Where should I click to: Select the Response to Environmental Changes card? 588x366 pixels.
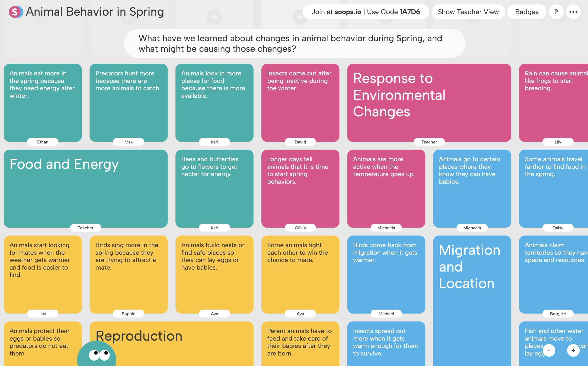429,102
